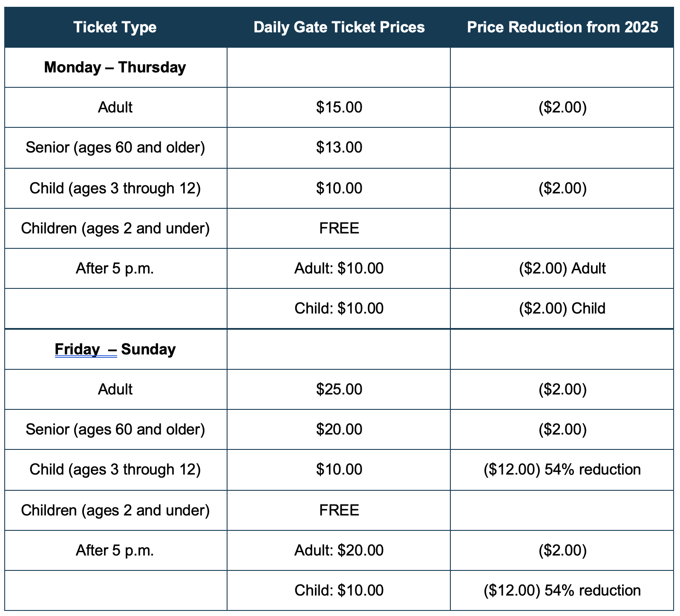Select the Monday – Thursday section heading
Image resolution: width=680 pixels, height=616 pixels.
coord(115,67)
